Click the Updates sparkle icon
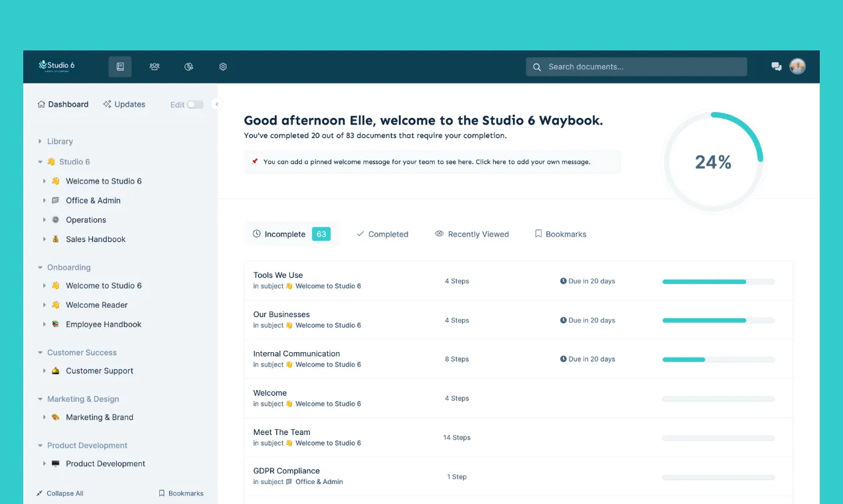The image size is (843, 504). [107, 104]
